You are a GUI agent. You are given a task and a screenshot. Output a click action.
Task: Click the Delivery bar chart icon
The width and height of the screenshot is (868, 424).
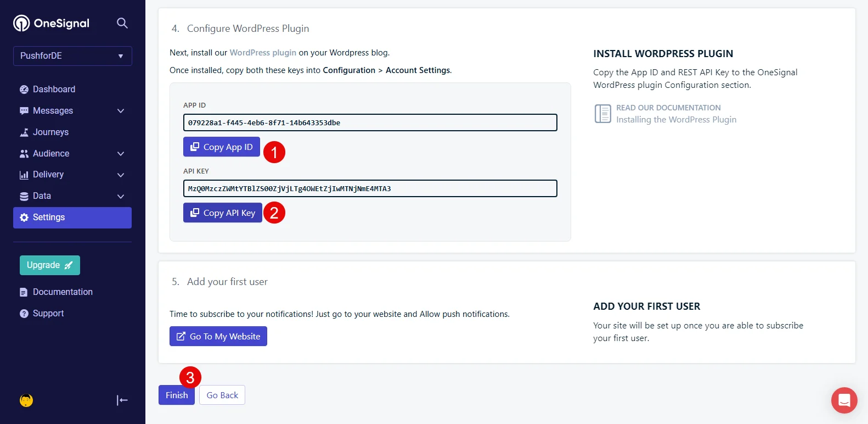point(24,175)
